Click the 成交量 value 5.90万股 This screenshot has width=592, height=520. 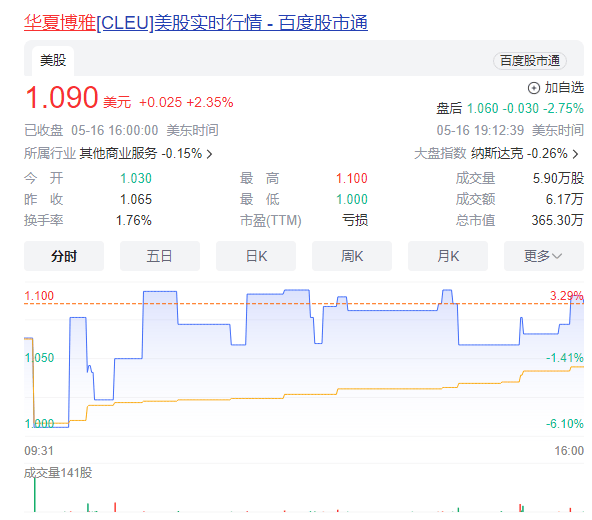coord(558,178)
